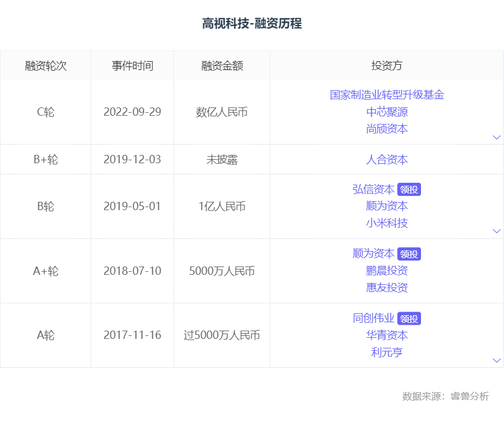This screenshot has width=504, height=422.
Task: Click the date 2019-12-03
Action: tap(132, 160)
